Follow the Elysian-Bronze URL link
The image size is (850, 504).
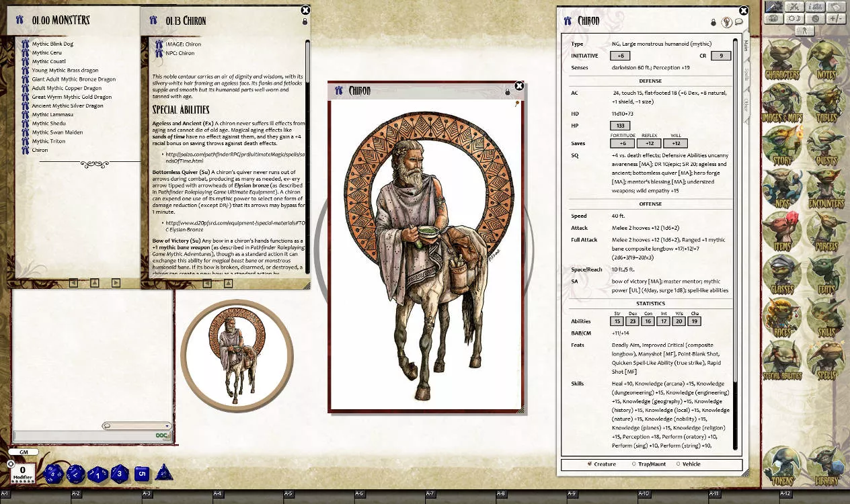235,226
